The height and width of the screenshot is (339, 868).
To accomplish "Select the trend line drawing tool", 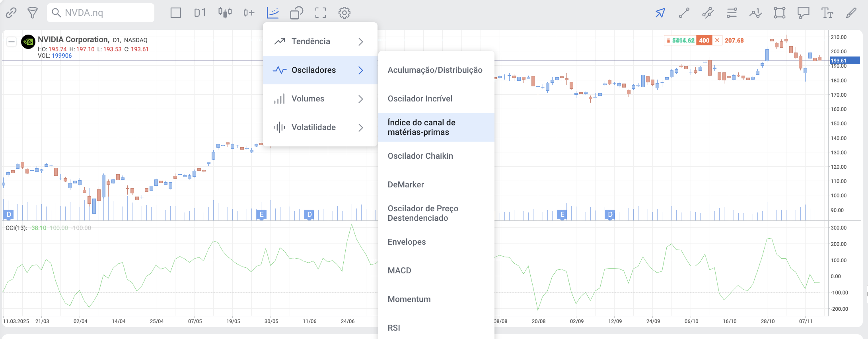I will [684, 13].
